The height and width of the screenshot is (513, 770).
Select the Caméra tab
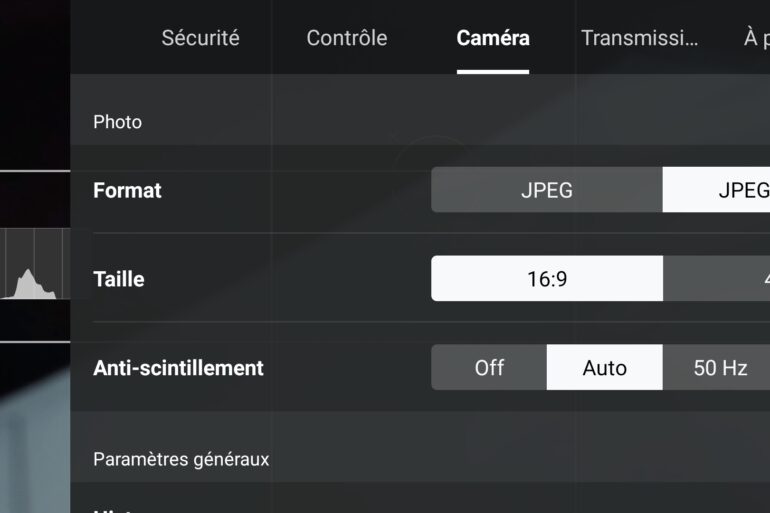pyautogui.click(x=493, y=38)
